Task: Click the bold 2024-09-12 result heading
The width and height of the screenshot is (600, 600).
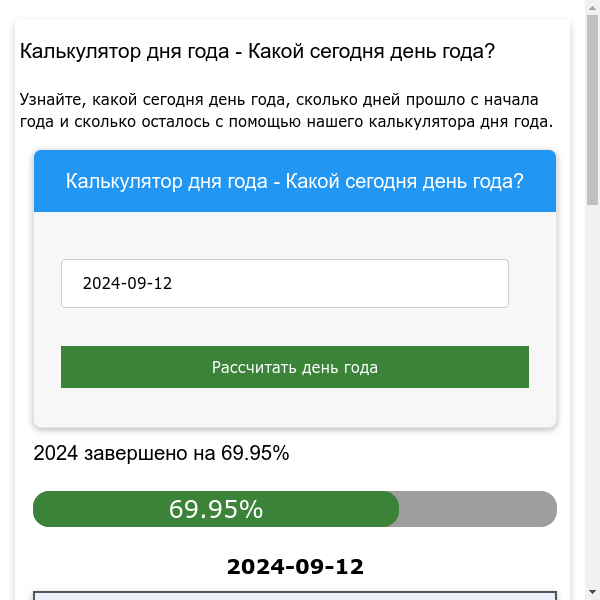Action: [x=295, y=567]
